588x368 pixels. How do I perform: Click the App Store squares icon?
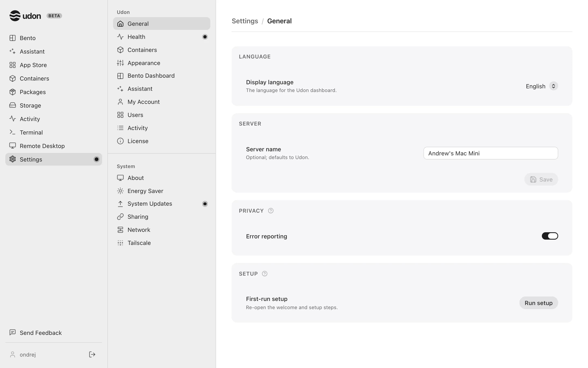[12, 65]
